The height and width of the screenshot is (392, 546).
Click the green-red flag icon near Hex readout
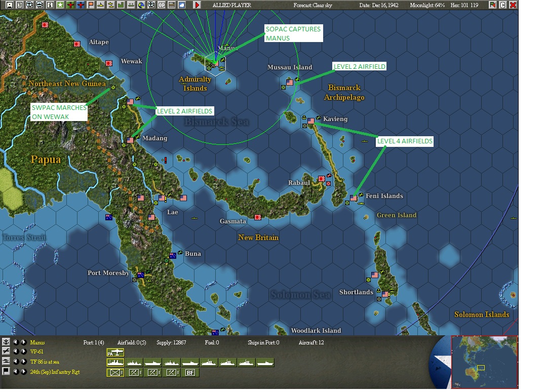coord(492,5)
